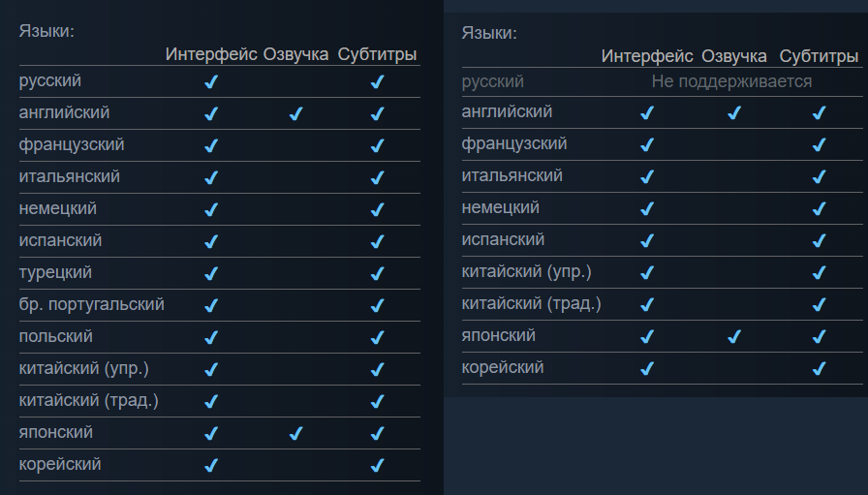Click the "Субтитры" column header in the right table
868x495 pixels.
819,56
